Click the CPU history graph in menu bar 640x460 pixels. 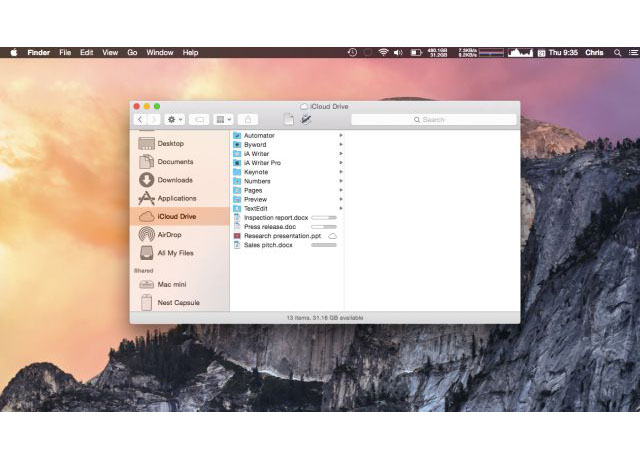520,53
